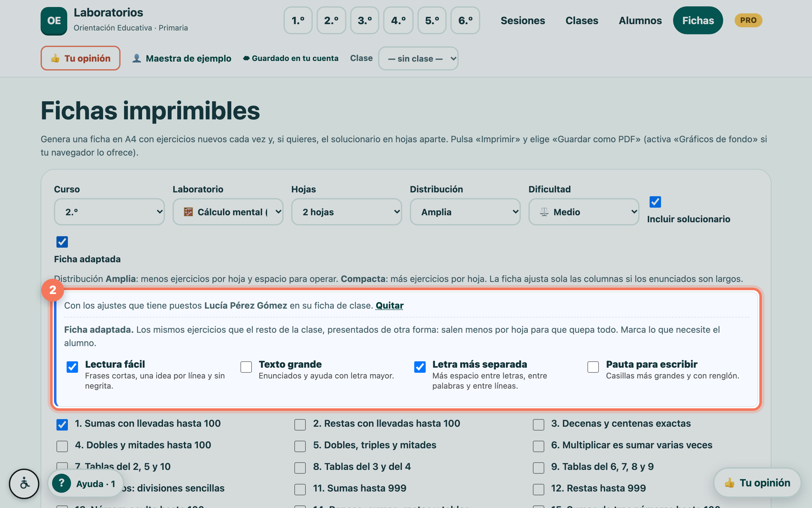Image resolution: width=812 pixels, height=508 pixels.
Task: Select grade 5.º
Action: click(432, 21)
